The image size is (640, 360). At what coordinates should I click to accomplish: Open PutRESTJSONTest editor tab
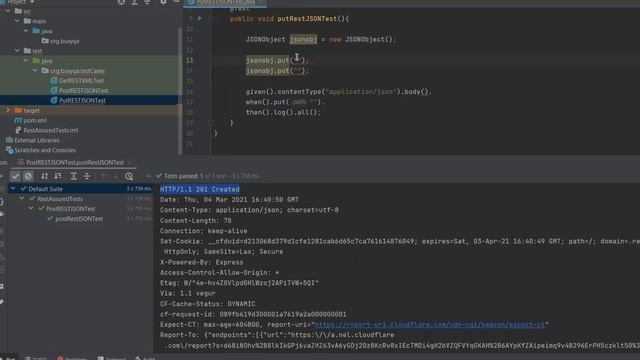coord(225,2)
